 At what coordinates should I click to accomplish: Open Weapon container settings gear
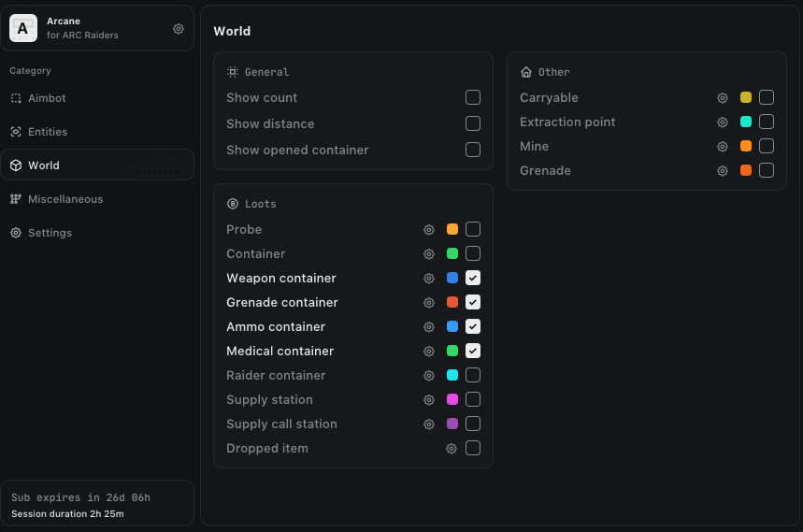(429, 279)
